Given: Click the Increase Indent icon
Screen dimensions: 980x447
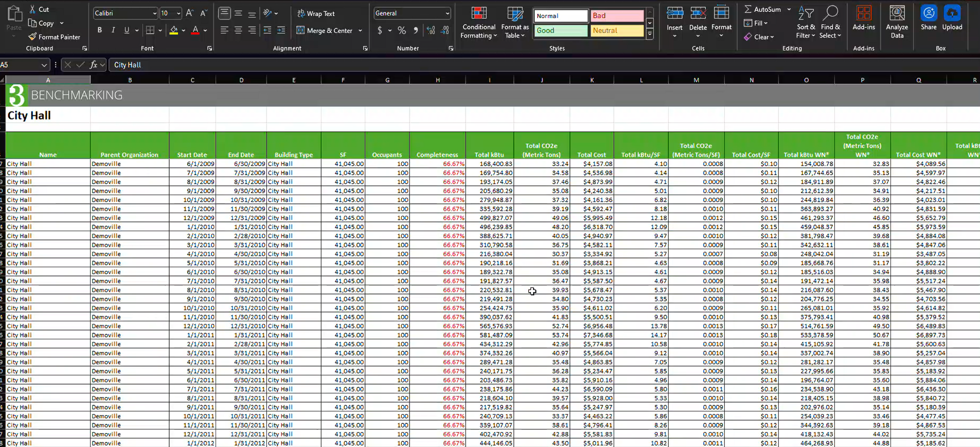Looking at the screenshot, I should (281, 31).
